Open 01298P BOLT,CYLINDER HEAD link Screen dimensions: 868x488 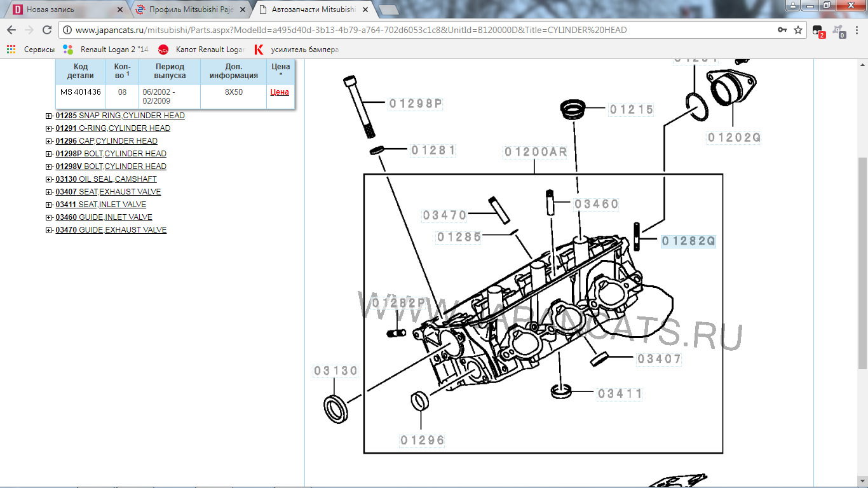tap(111, 154)
